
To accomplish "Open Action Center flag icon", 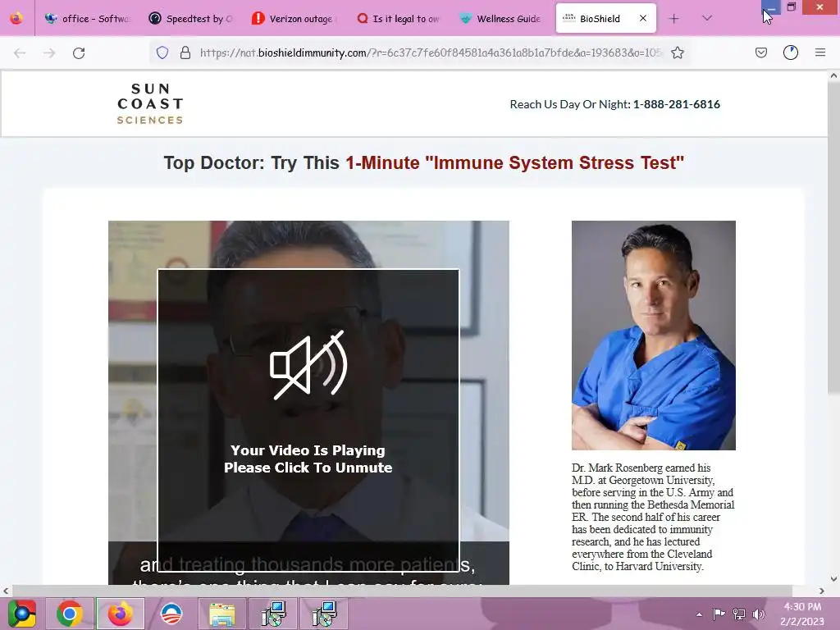I will coord(719,614).
